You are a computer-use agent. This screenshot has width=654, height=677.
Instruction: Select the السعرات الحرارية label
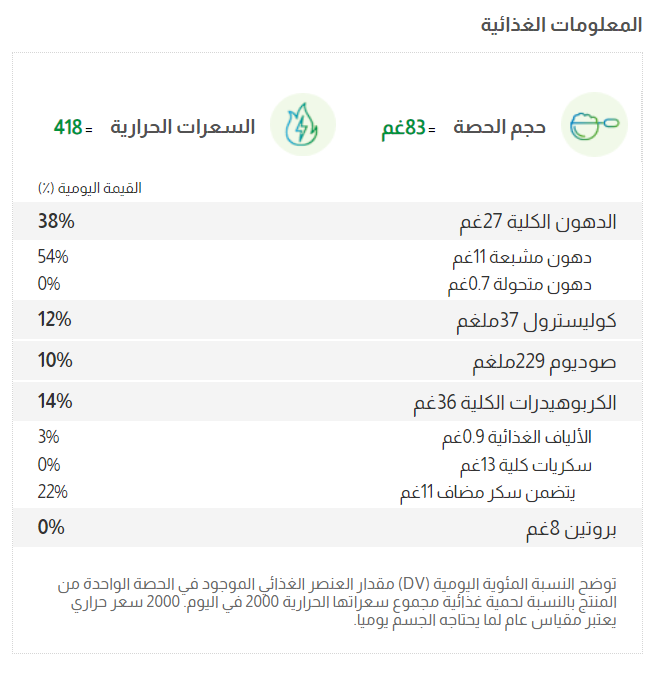point(182,127)
